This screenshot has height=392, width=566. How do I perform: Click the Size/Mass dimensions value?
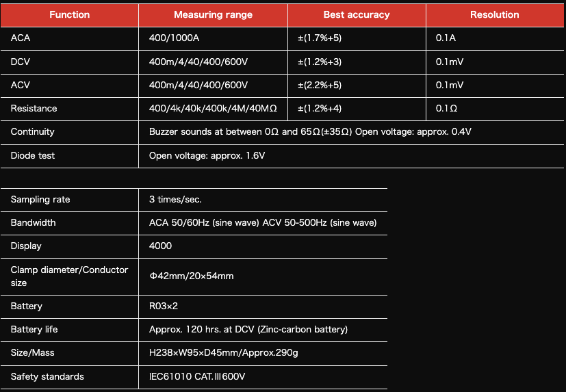224,353
